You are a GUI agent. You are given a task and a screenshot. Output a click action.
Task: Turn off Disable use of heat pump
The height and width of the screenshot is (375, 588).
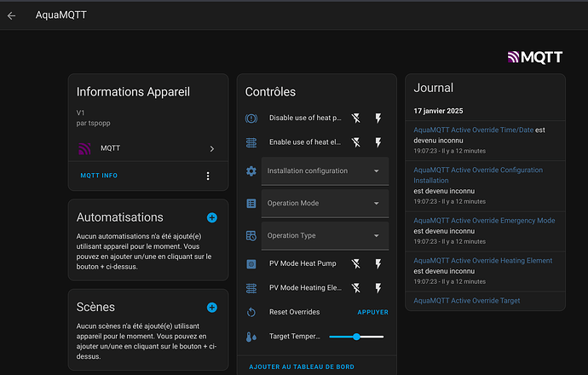pos(356,118)
